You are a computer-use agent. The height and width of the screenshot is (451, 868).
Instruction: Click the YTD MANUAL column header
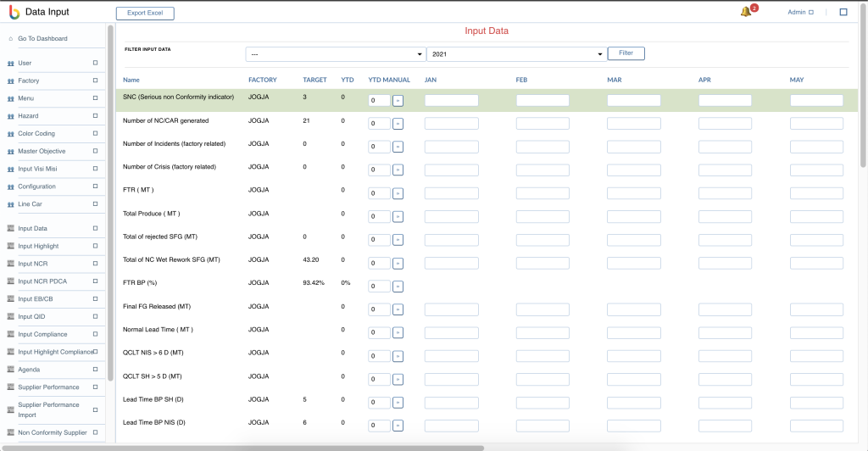click(x=389, y=81)
